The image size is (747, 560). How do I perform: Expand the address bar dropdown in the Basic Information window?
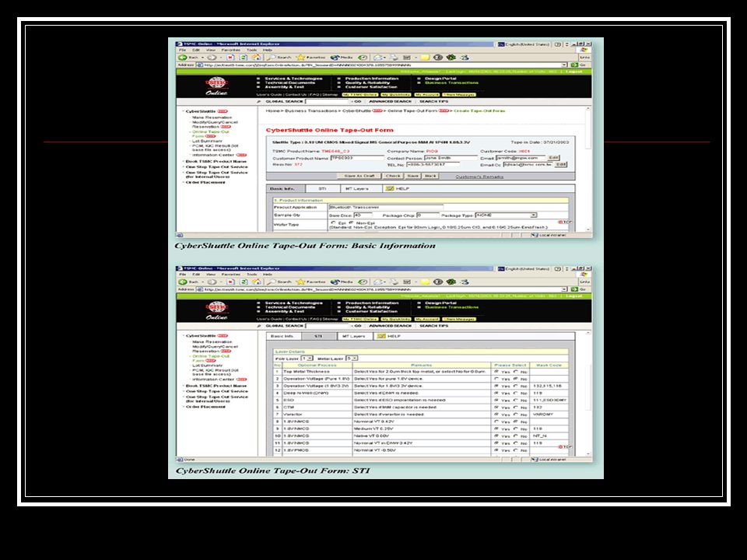[565, 65]
